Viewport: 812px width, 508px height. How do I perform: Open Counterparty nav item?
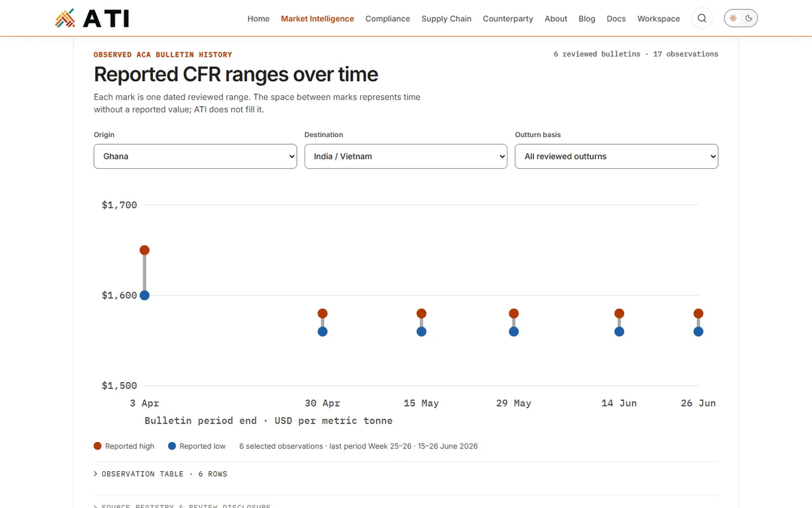click(x=508, y=18)
